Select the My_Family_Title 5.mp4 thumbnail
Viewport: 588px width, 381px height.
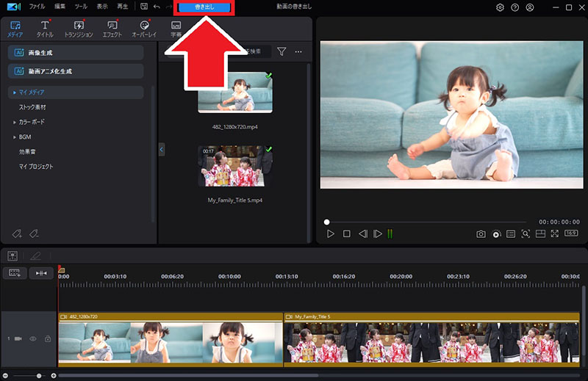(x=235, y=166)
